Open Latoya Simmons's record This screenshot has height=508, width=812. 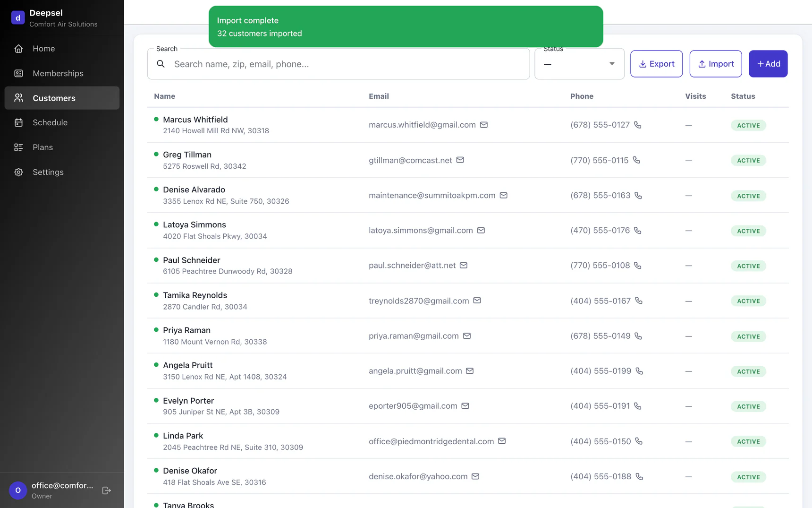coord(194,224)
